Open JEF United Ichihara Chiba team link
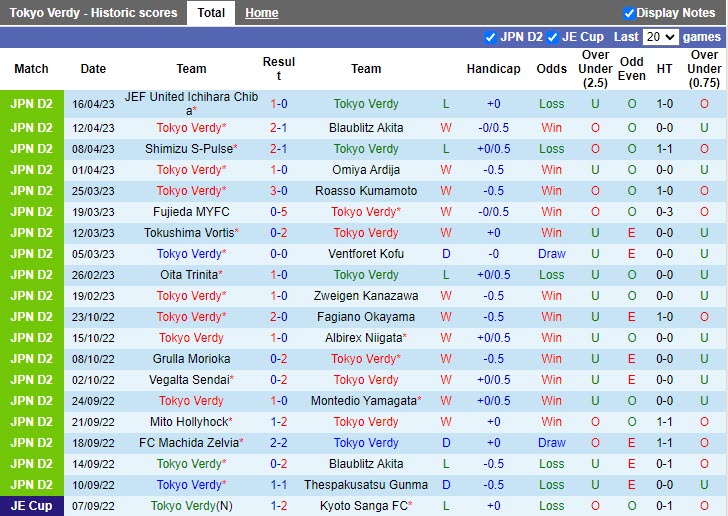 tap(191, 104)
